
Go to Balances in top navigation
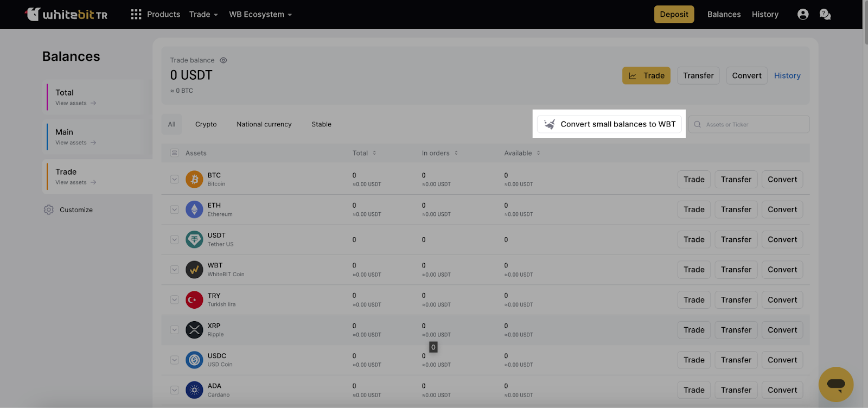724,14
